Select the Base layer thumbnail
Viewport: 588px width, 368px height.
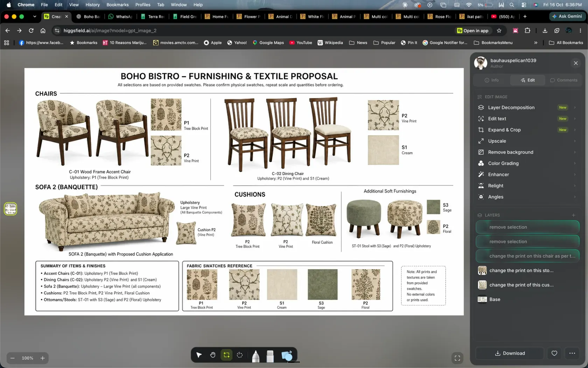tap(482, 299)
